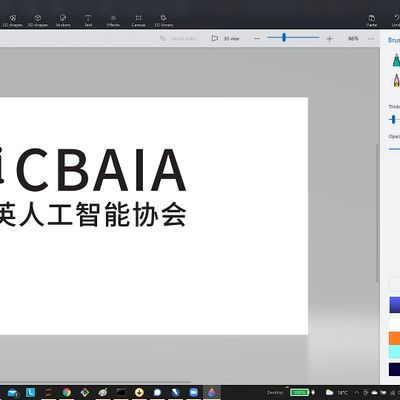Click the Paste button in the toolbar
This screenshot has height=400, width=400.
click(x=372, y=21)
